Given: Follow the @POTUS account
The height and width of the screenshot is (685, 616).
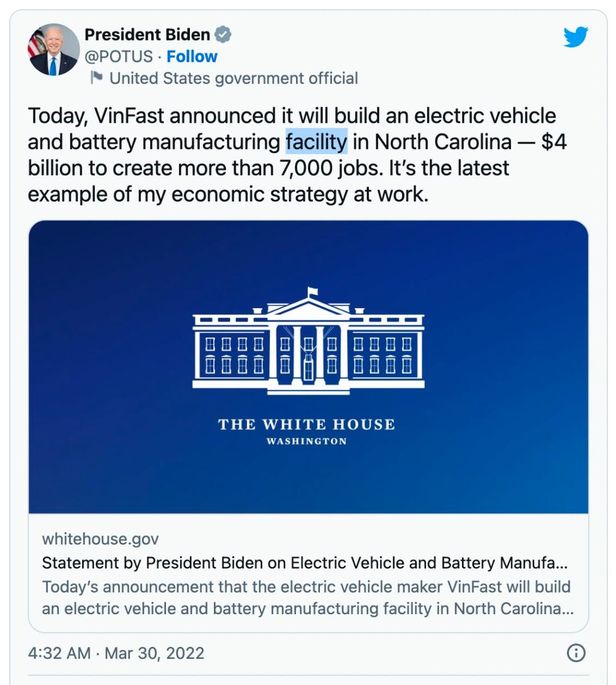Looking at the screenshot, I should 192,57.
